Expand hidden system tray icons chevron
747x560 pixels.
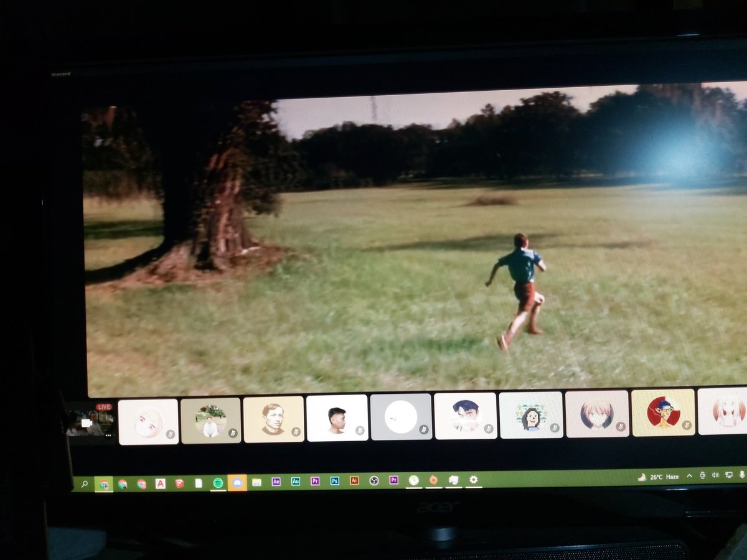(x=690, y=477)
